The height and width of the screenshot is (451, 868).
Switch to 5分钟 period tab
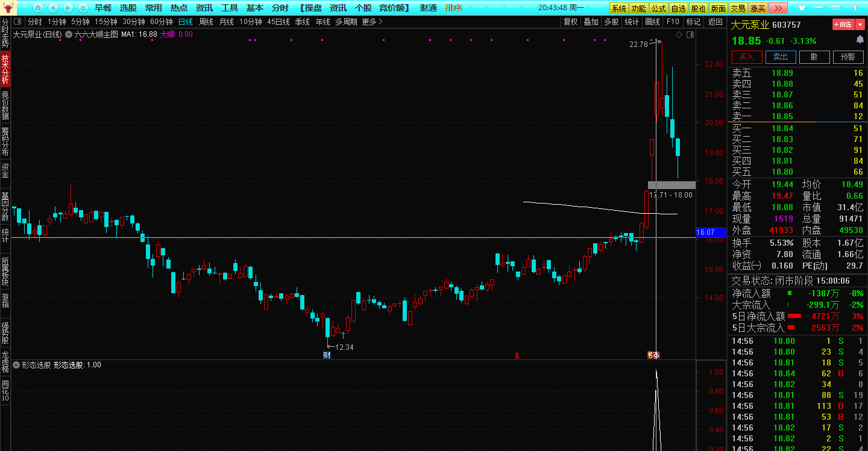[80, 22]
